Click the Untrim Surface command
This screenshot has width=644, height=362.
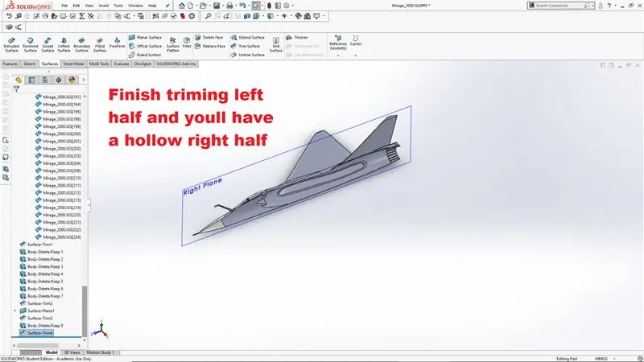pos(248,55)
